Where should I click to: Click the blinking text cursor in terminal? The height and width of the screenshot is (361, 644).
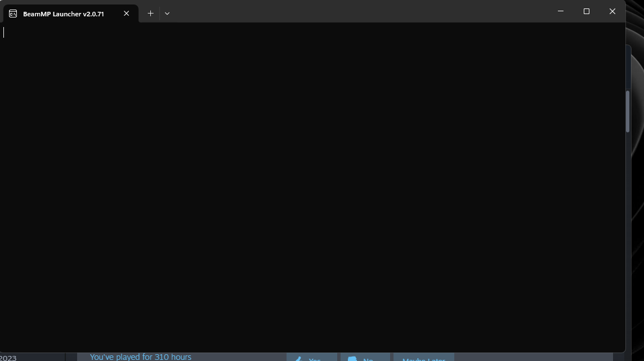point(4,33)
